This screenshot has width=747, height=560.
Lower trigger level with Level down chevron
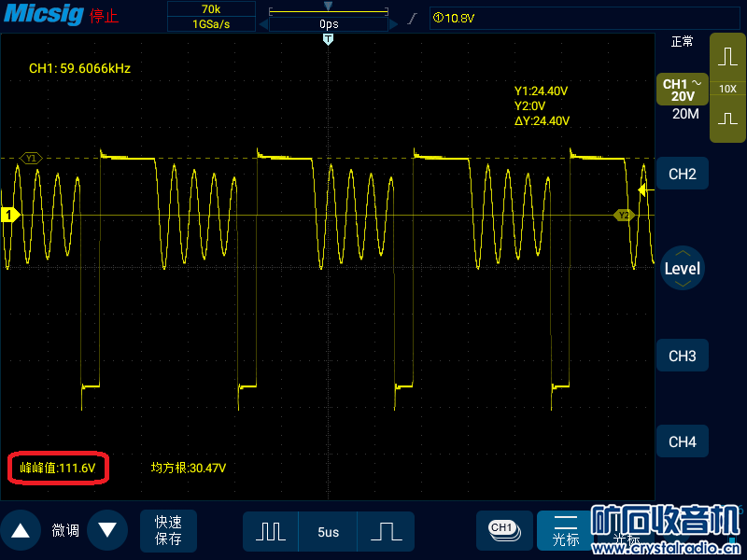683,284
